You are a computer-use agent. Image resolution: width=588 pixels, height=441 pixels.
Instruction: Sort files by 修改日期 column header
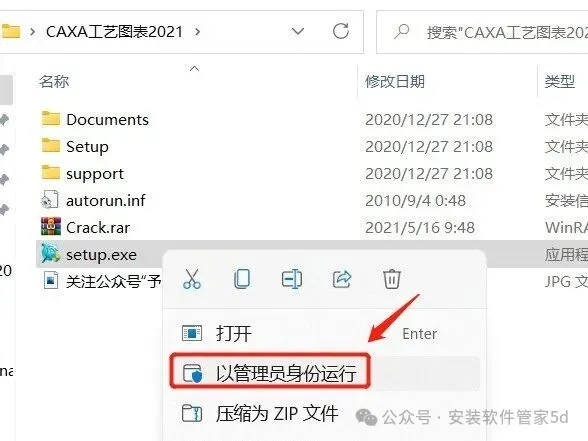pos(395,81)
